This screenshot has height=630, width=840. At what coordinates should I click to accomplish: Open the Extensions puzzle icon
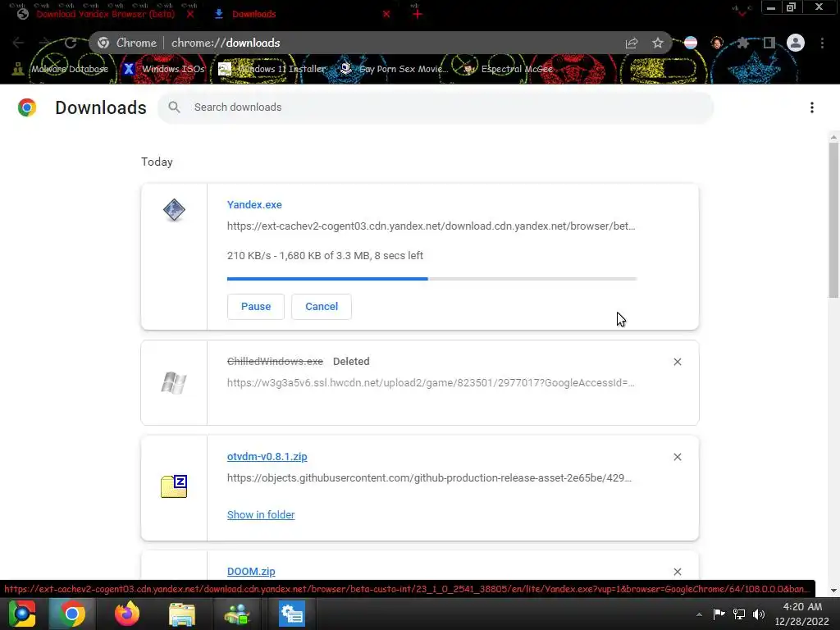pos(743,43)
